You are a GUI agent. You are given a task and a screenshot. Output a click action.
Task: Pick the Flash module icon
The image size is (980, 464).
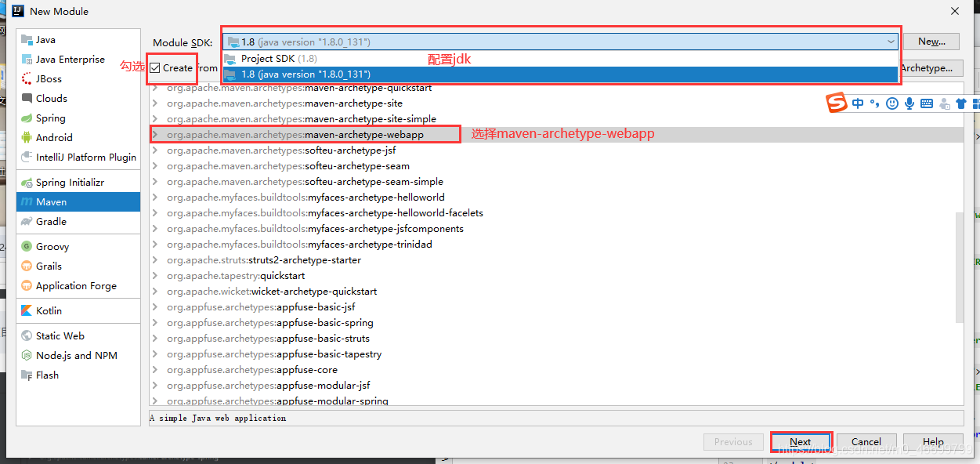click(27, 375)
